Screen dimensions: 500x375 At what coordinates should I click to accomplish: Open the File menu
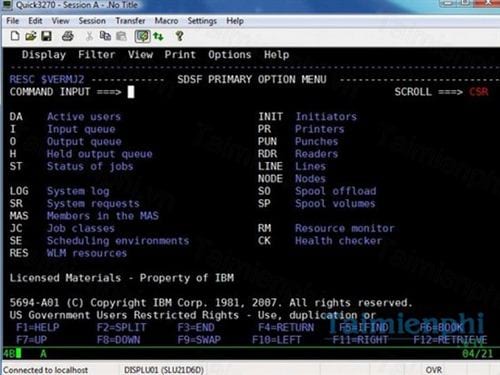(13, 21)
